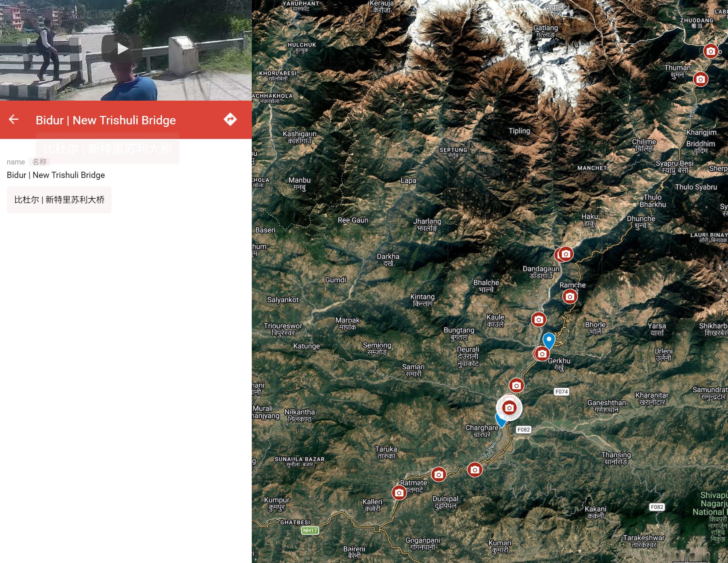
Task: Click camera marker above Dandagaun
Action: 565,254
